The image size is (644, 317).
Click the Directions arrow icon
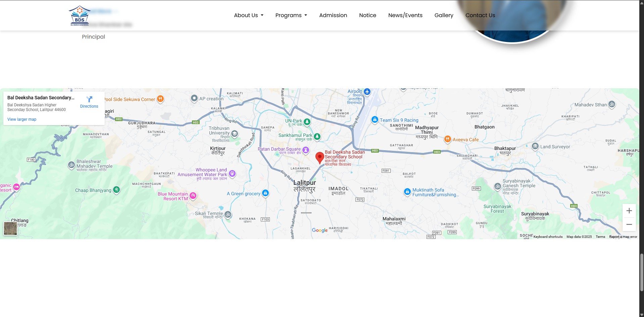click(x=89, y=99)
